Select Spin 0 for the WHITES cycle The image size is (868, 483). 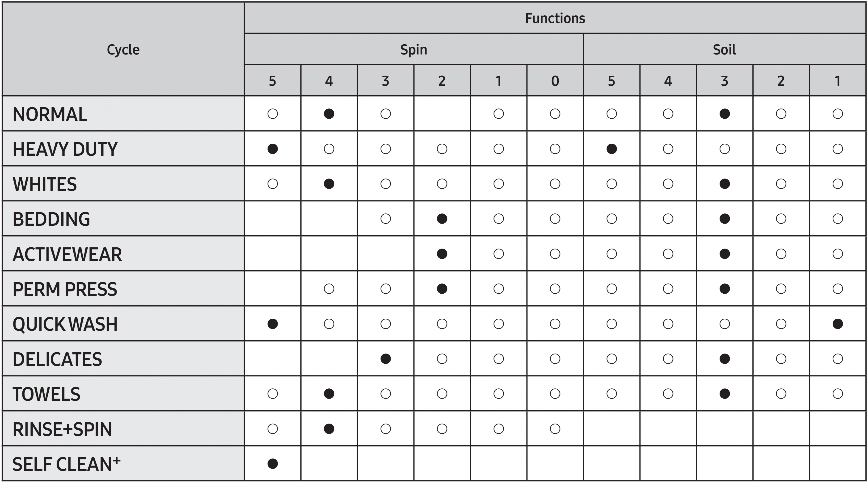[x=555, y=184]
